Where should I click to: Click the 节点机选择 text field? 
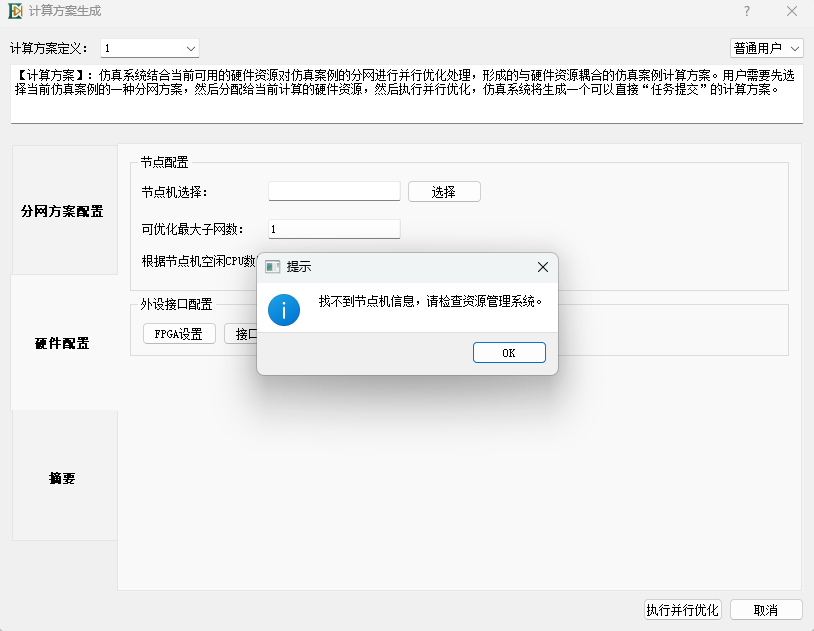[334, 191]
